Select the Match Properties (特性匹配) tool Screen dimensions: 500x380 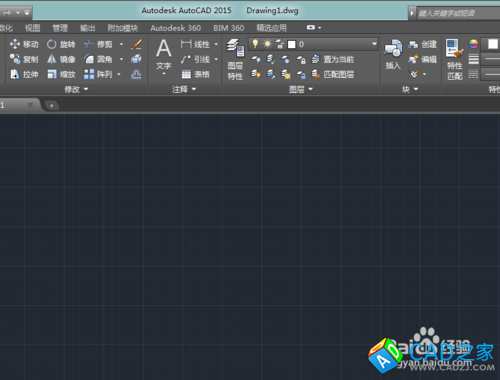pos(455,59)
